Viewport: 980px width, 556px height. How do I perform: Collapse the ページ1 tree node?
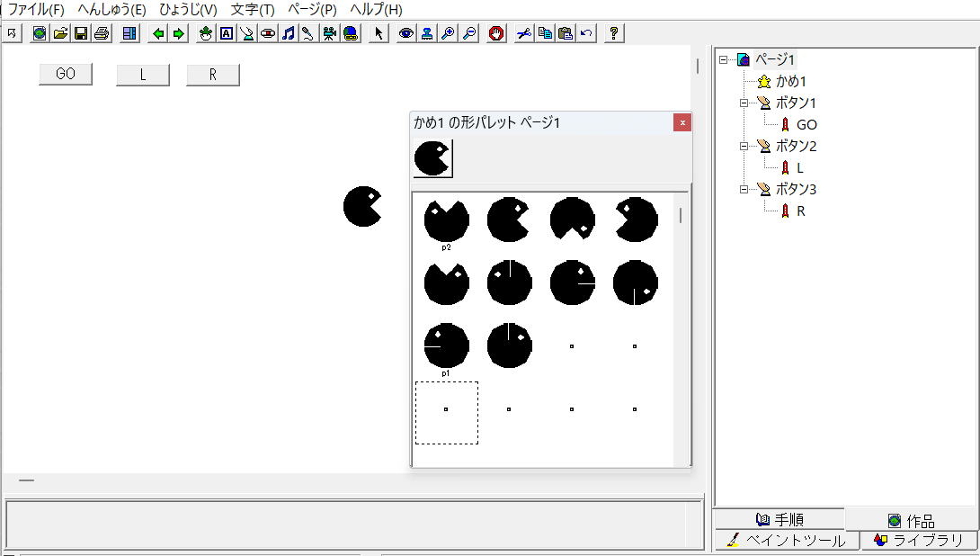click(723, 60)
